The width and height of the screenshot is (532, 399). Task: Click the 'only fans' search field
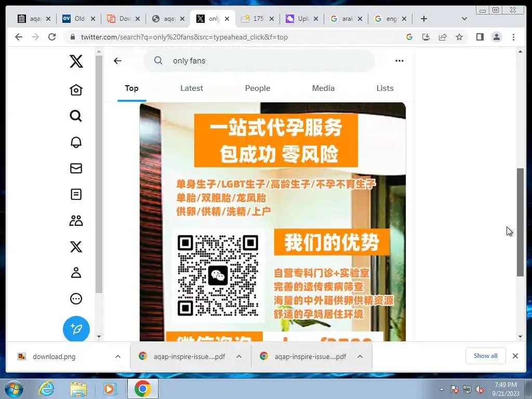pos(259,61)
